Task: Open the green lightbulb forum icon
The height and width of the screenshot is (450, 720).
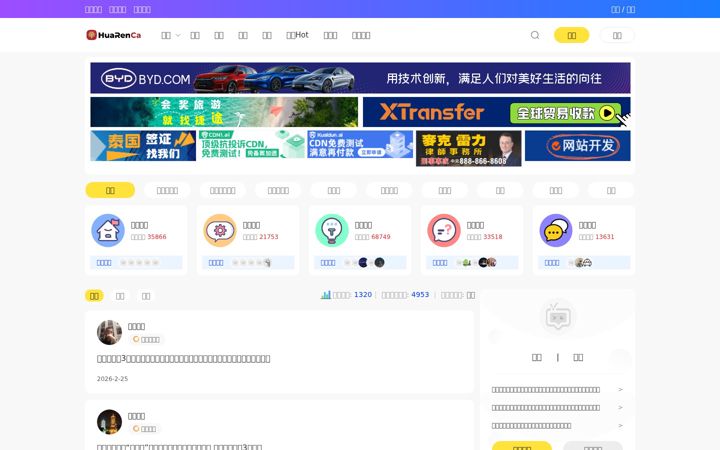Action: pos(332,230)
